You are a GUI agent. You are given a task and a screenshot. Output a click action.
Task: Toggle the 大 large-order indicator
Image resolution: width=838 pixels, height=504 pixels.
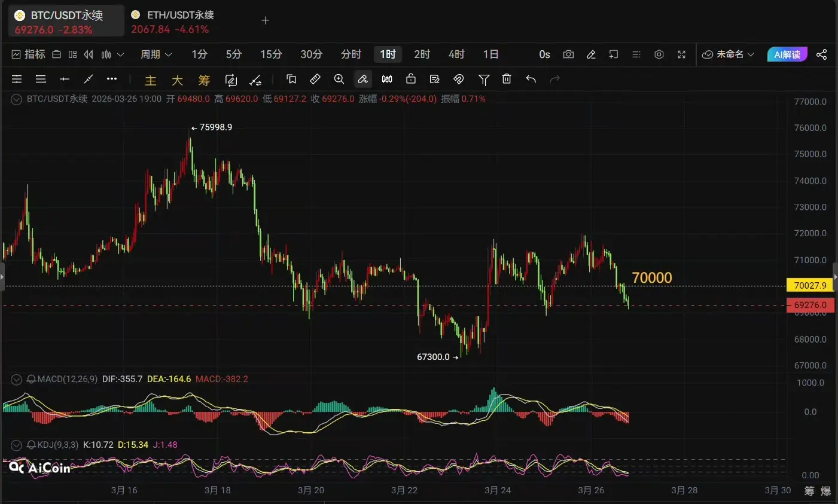pyautogui.click(x=177, y=80)
